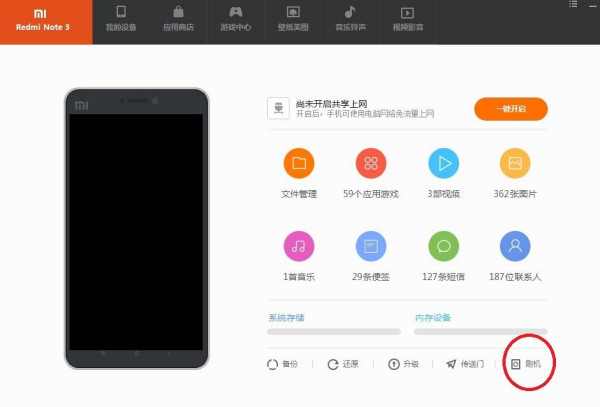Open the 视频影音 video tab
The image size is (600, 407).
[x=408, y=19]
